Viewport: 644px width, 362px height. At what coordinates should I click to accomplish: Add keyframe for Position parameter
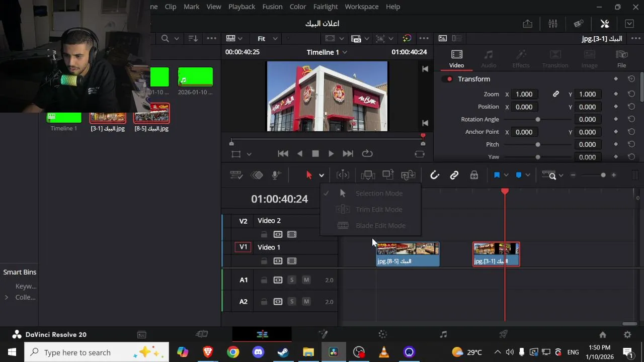616,107
